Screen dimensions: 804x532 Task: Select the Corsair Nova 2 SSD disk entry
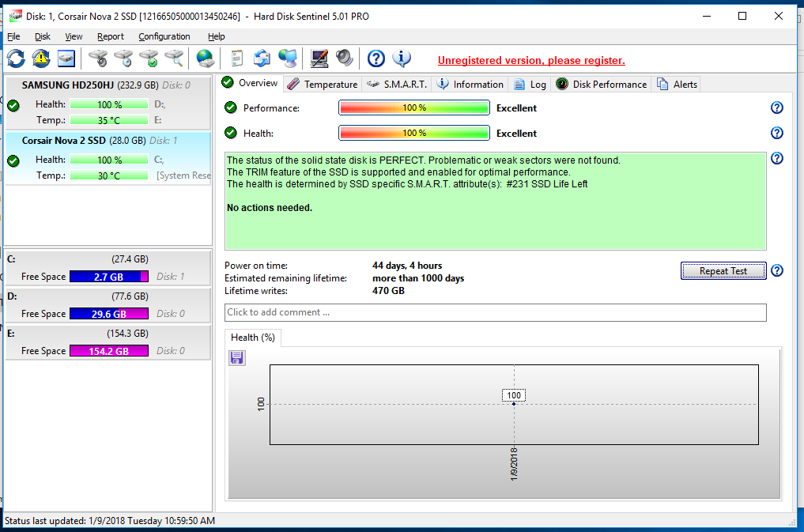point(108,158)
